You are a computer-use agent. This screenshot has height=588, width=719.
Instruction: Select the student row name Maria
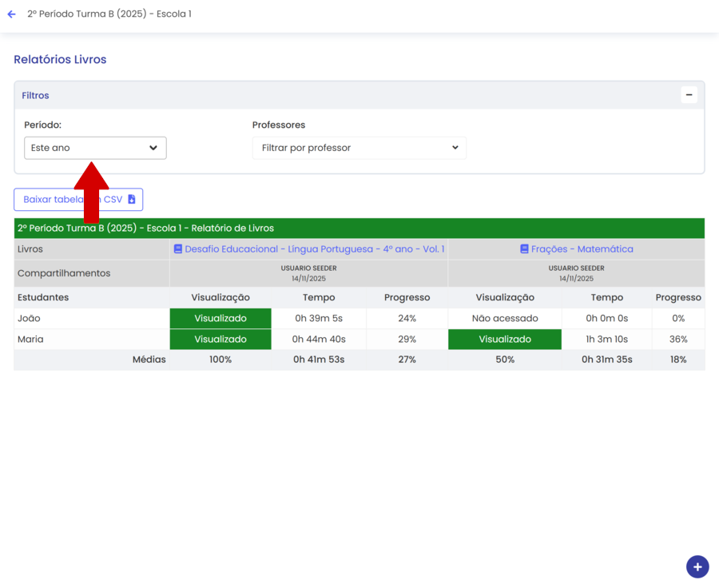pyautogui.click(x=30, y=340)
